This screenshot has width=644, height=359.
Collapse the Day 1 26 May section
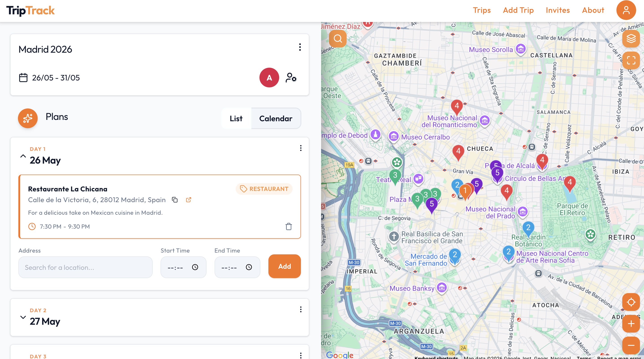pos(23,156)
